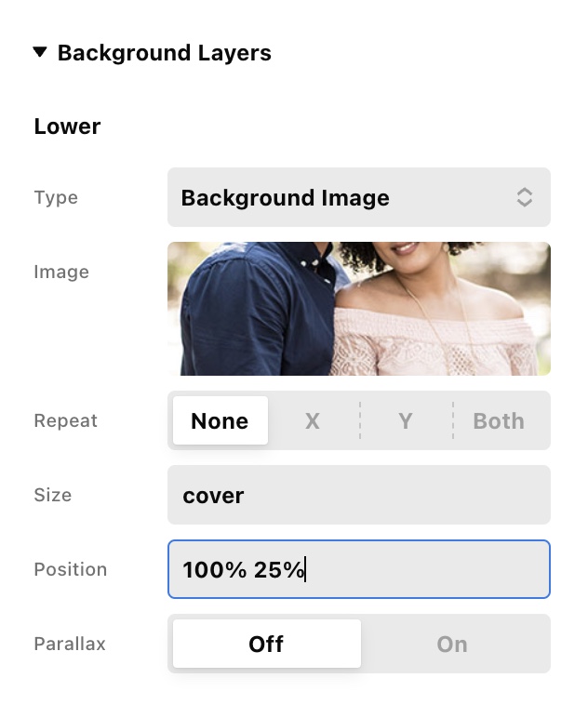Click the couple background image thumbnail
This screenshot has width=588, height=718.
[x=358, y=309]
